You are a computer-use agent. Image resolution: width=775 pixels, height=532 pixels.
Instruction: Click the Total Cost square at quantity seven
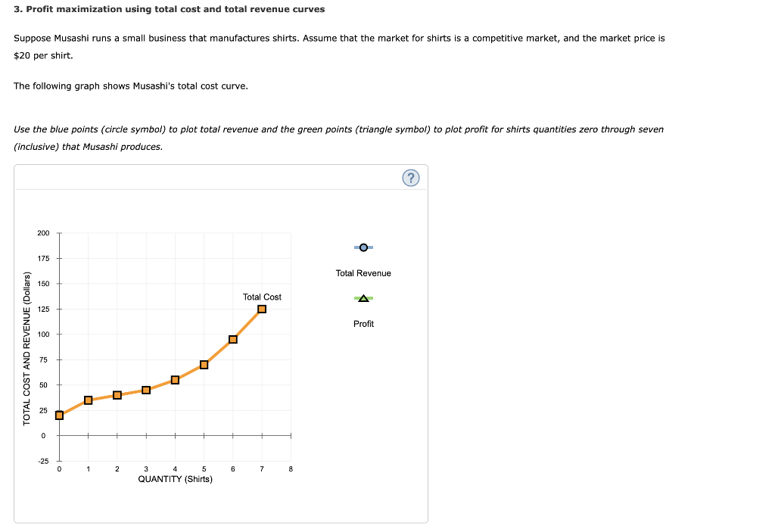pyautogui.click(x=262, y=309)
